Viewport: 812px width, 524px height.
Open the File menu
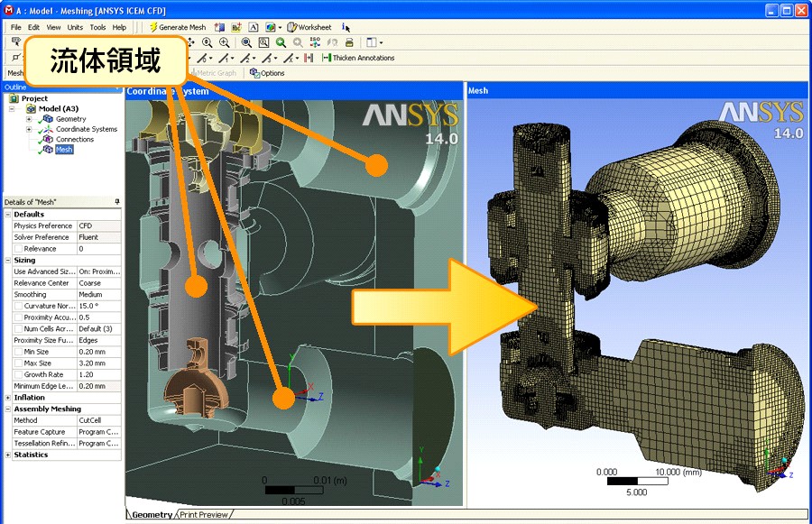16,27
